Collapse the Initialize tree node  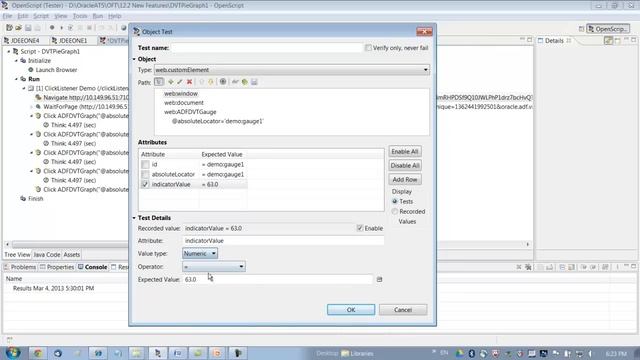[x=16, y=60]
